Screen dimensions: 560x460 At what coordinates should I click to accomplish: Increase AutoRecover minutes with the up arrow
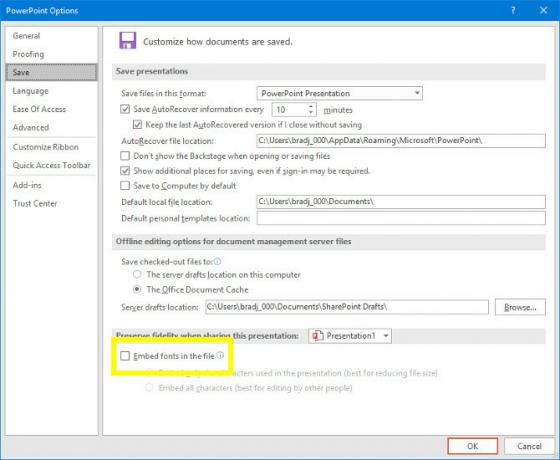point(311,106)
